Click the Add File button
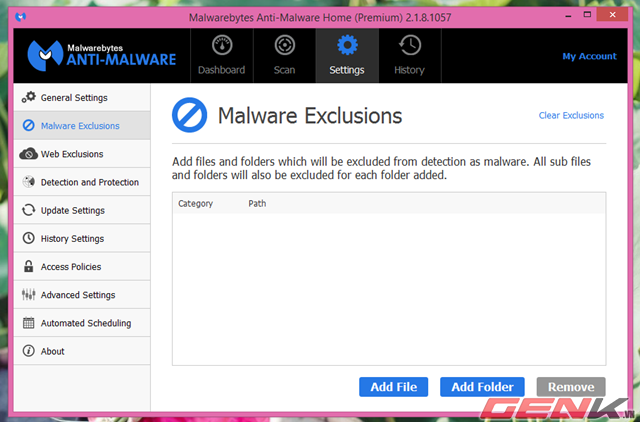Screen dimensions: 640x422 coord(393,386)
